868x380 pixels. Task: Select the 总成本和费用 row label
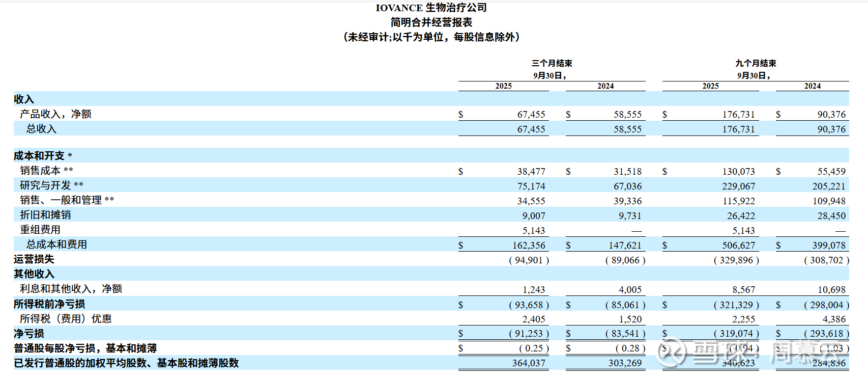click(56, 244)
